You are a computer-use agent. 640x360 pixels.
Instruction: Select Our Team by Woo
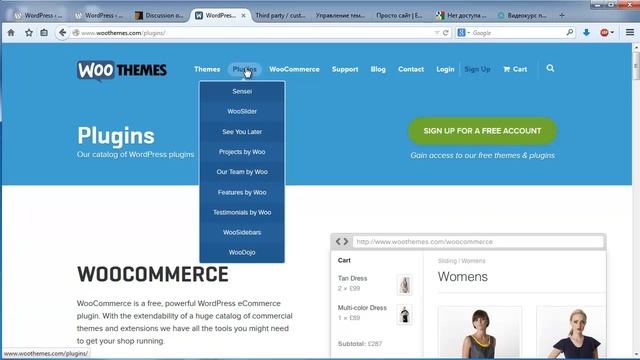click(x=242, y=172)
